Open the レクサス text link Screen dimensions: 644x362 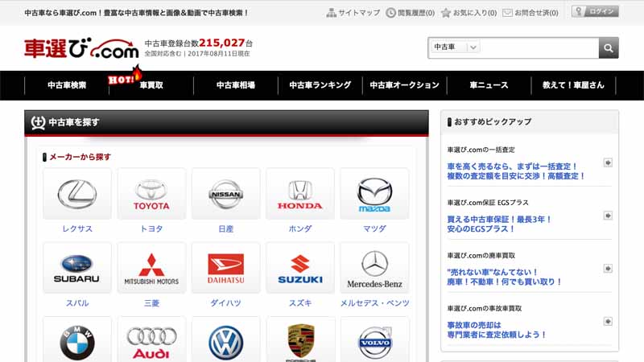[x=77, y=228]
